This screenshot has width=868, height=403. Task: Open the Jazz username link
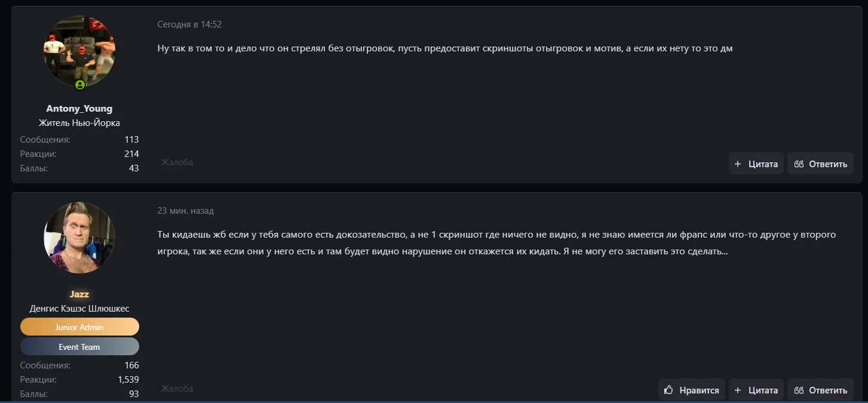(79, 294)
